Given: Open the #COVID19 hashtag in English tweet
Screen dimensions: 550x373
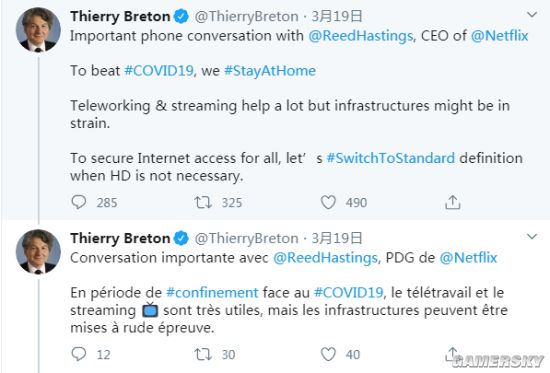Looking at the screenshot, I should (x=159, y=71).
